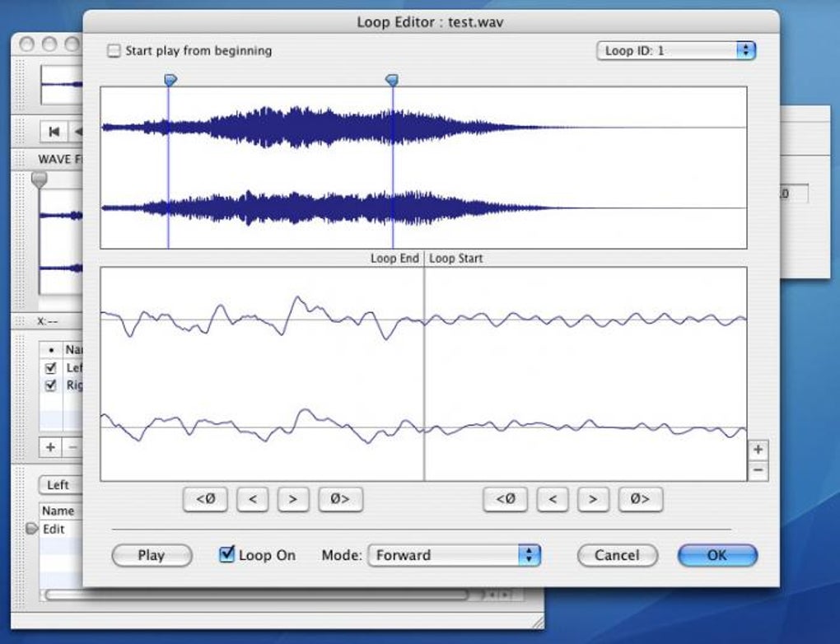840x644 pixels.
Task: Cancel the Loop Editor dialog
Action: 617,555
